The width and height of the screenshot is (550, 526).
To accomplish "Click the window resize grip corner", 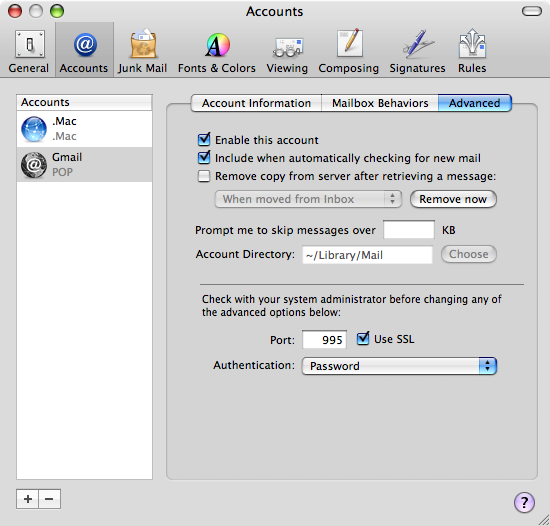I will click(544, 520).
